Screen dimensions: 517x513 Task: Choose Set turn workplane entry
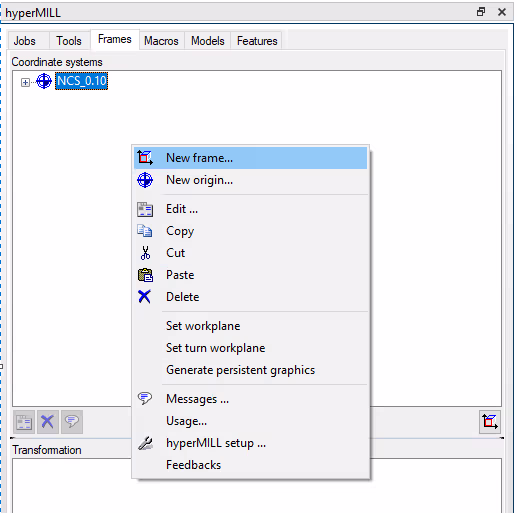coord(250,348)
